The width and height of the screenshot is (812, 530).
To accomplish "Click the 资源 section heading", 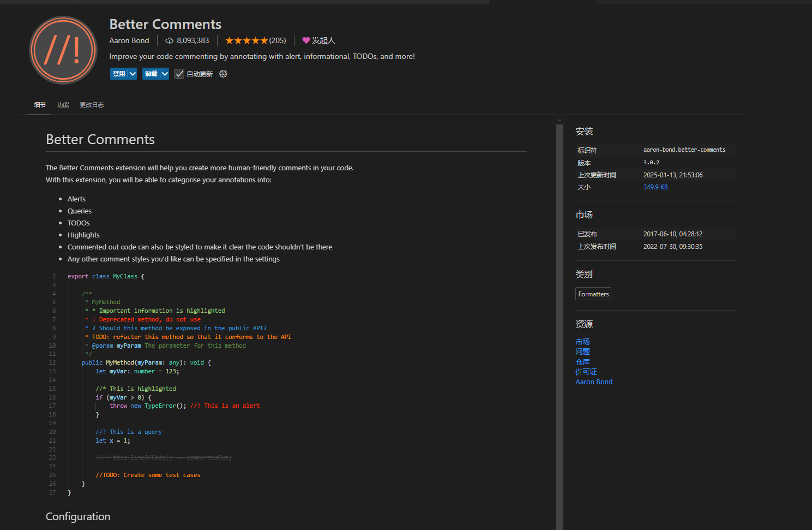I will click(584, 324).
